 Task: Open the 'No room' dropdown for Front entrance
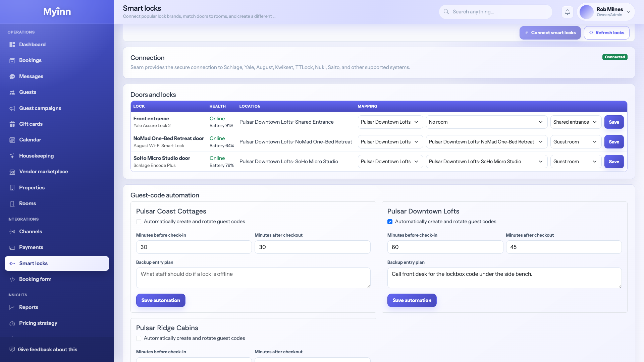point(487,122)
